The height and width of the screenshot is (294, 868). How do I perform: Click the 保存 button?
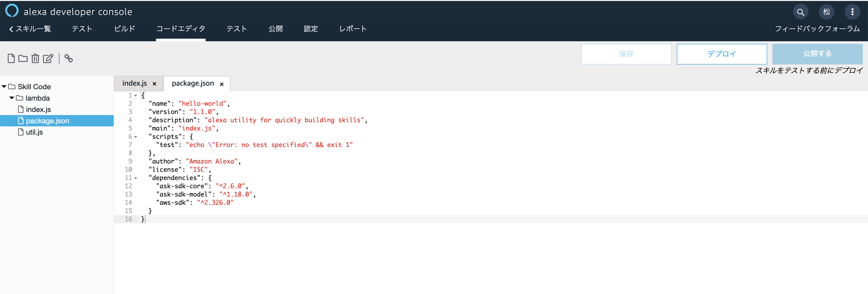tap(626, 54)
